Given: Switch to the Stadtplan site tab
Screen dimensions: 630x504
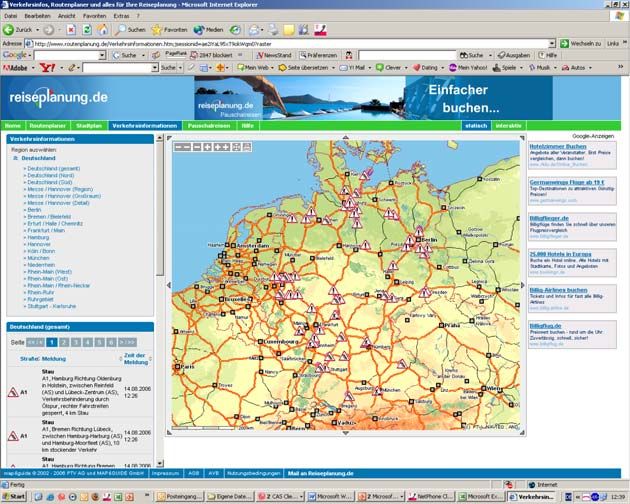Looking at the screenshot, I should coord(89,126).
